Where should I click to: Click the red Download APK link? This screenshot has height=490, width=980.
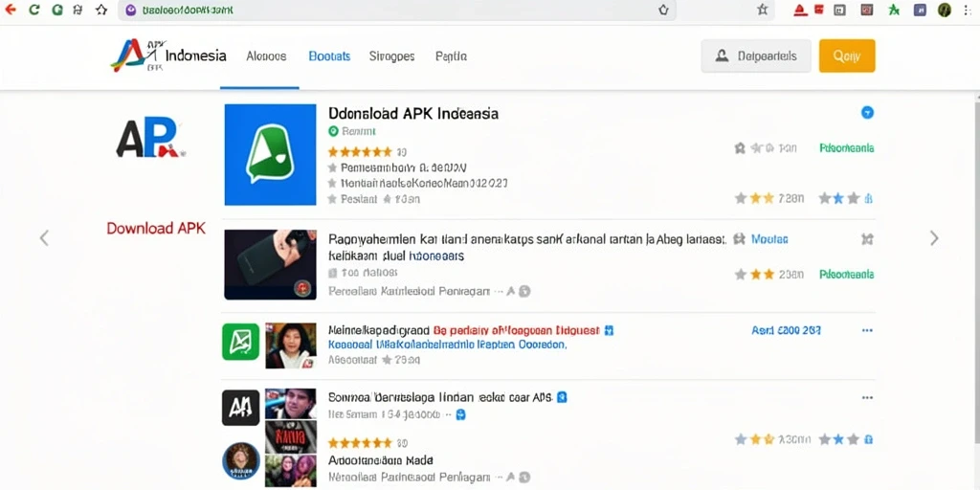tap(156, 228)
